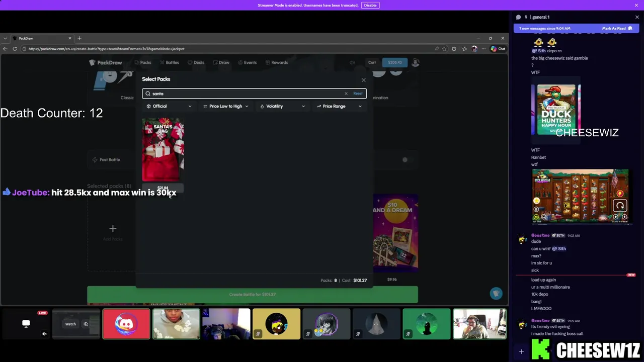Select the browser address bar URL
644x362 pixels.
(107, 49)
